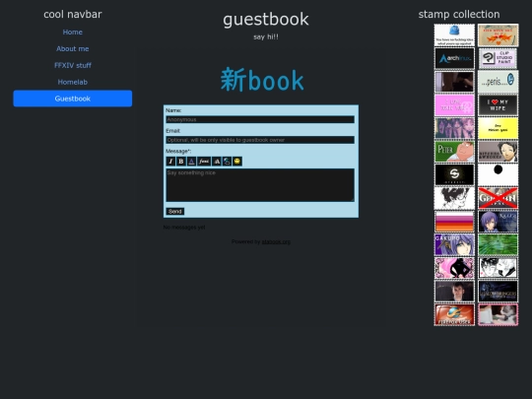Open the Homelab page
The width and height of the screenshot is (532, 399).
73,82
